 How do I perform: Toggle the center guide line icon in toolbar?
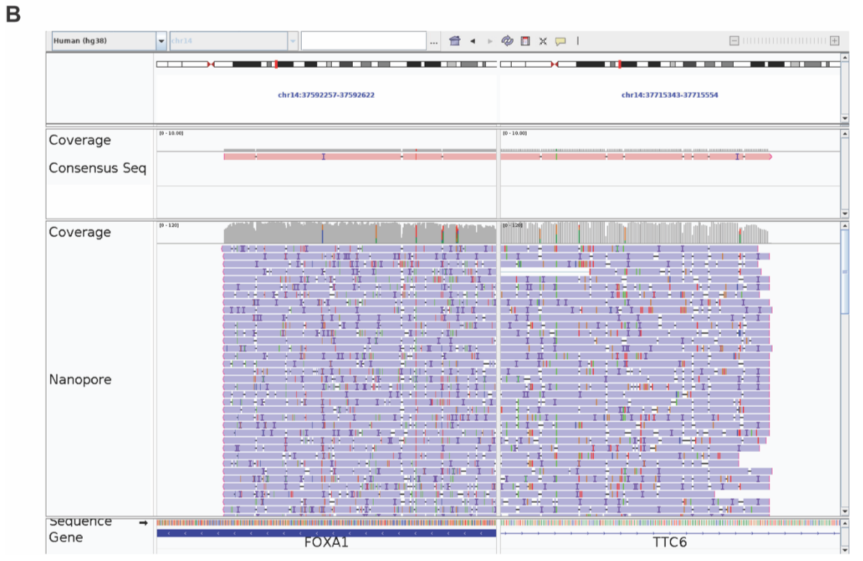(578, 41)
